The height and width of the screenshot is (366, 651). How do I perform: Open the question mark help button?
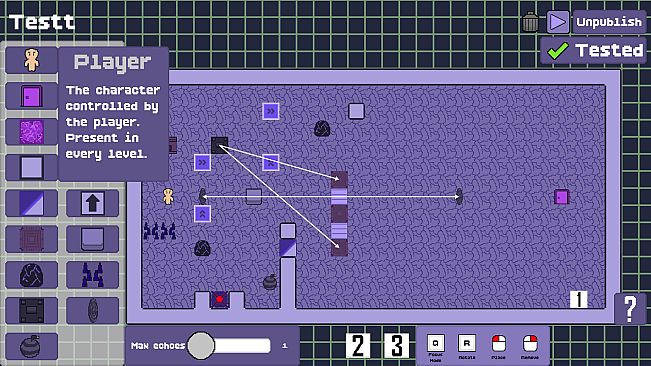pyautogui.click(x=630, y=309)
